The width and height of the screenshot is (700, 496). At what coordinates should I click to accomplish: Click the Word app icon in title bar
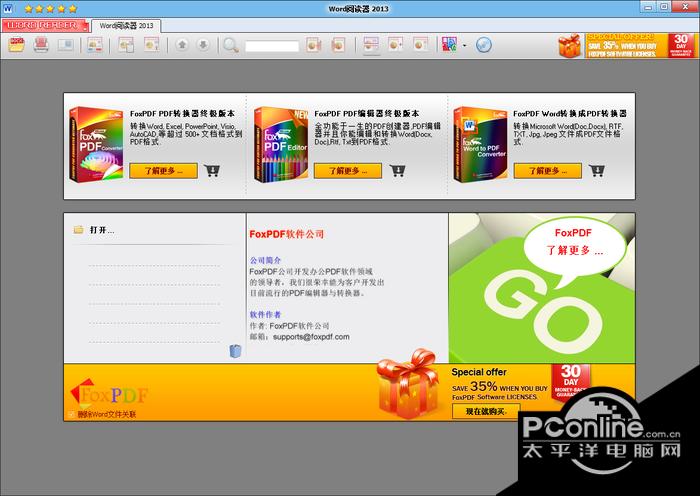point(8,8)
